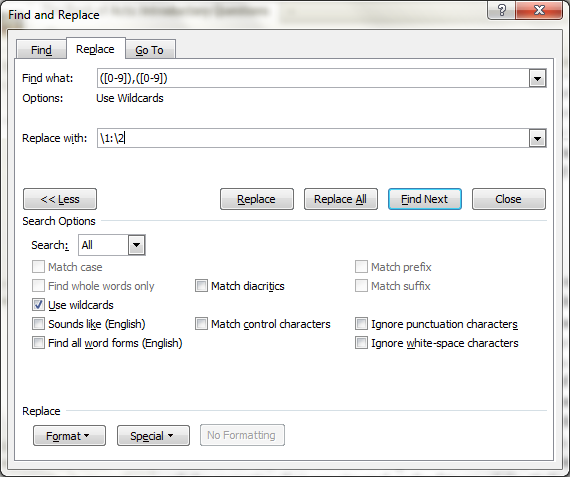The width and height of the screenshot is (570, 477).
Task: Enable Ignore punctuation characters
Action: tap(361, 324)
